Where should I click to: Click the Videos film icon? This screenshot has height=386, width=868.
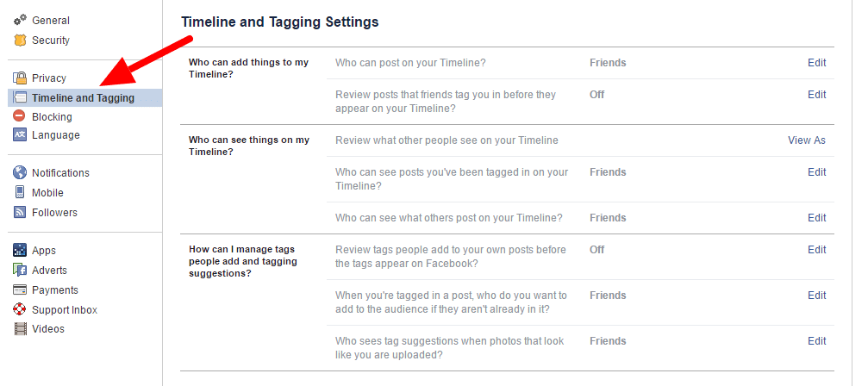click(20, 329)
